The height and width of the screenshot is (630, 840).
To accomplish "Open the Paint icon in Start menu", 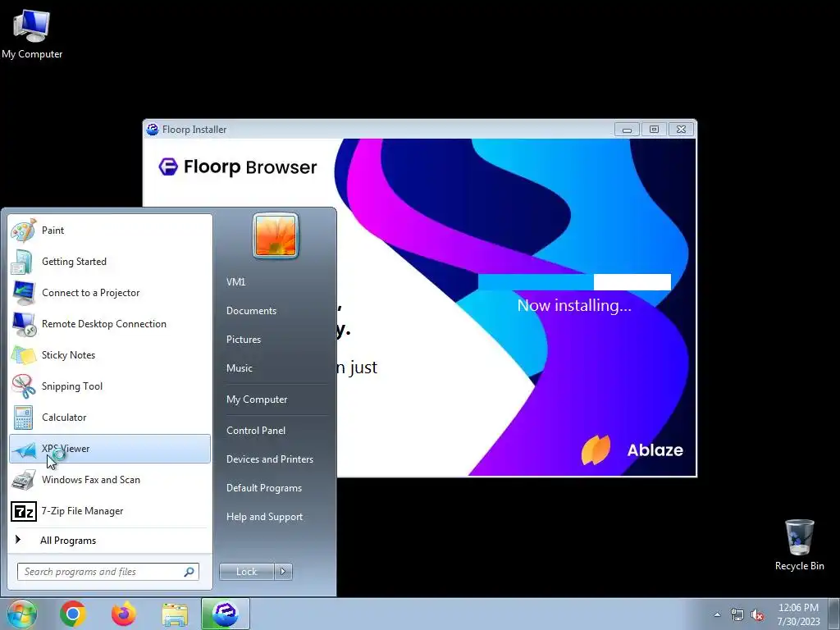I will click(x=24, y=231).
